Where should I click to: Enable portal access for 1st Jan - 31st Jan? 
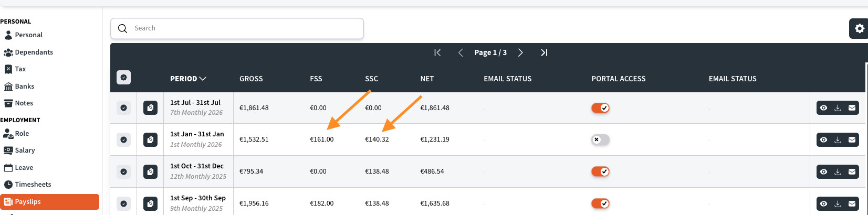(x=600, y=140)
